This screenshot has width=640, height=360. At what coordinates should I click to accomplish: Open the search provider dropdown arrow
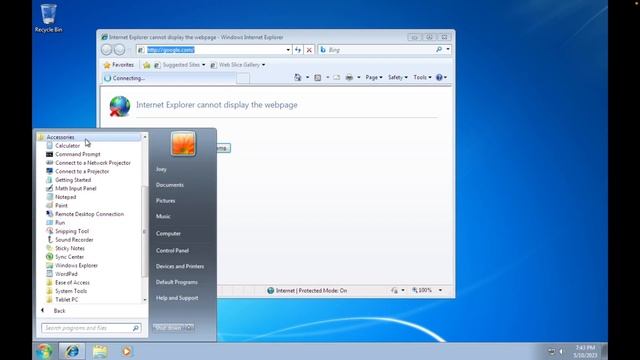tap(448, 50)
